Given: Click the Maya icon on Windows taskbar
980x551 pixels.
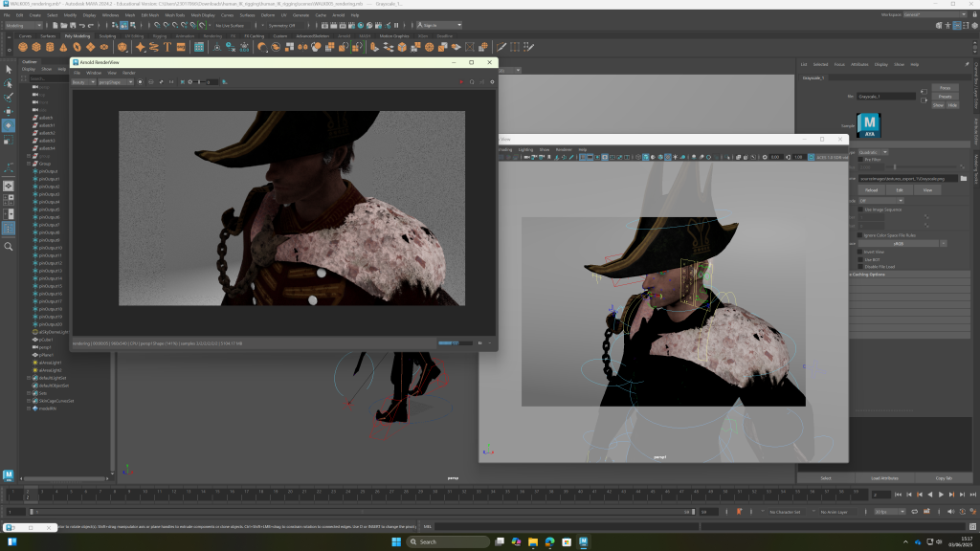Looking at the screenshot, I should pos(584,541).
